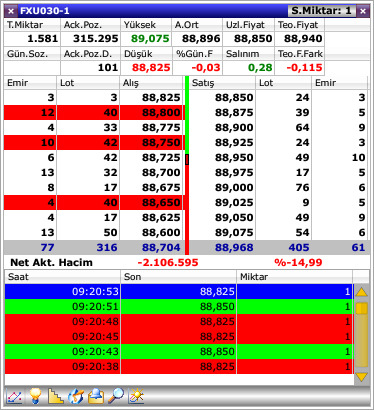The image size is (374, 410).
Task: Click the small X icon beside FXU030-1
Action: [11, 11]
